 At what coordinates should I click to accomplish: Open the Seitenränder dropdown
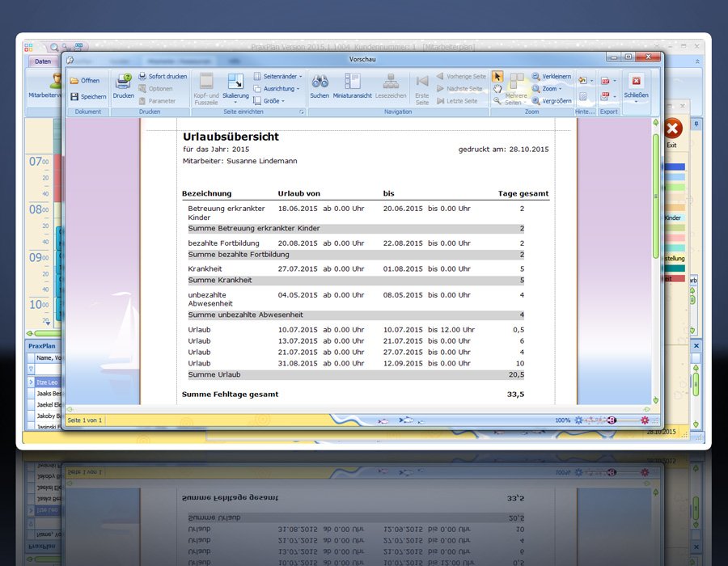pyautogui.click(x=277, y=76)
